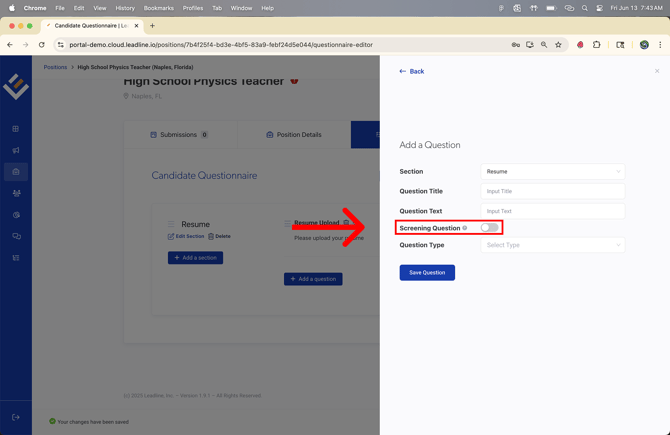Open the Section dropdown showing Resume
The width and height of the screenshot is (670, 435).
point(552,171)
